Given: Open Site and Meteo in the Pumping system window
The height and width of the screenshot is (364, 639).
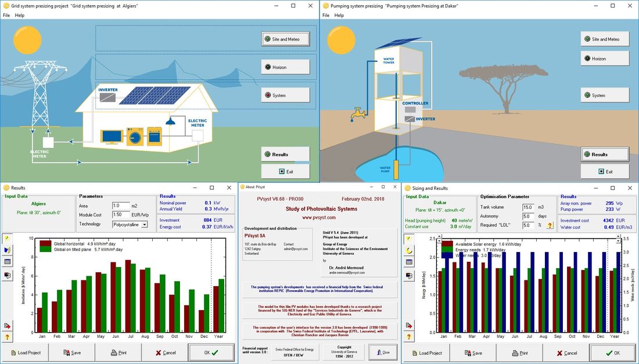Looking at the screenshot, I should pyautogui.click(x=605, y=39).
